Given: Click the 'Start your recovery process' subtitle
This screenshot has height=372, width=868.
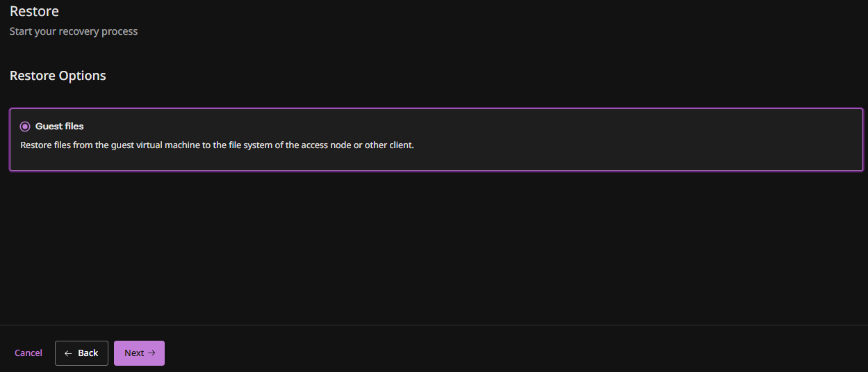Looking at the screenshot, I should click(x=74, y=31).
